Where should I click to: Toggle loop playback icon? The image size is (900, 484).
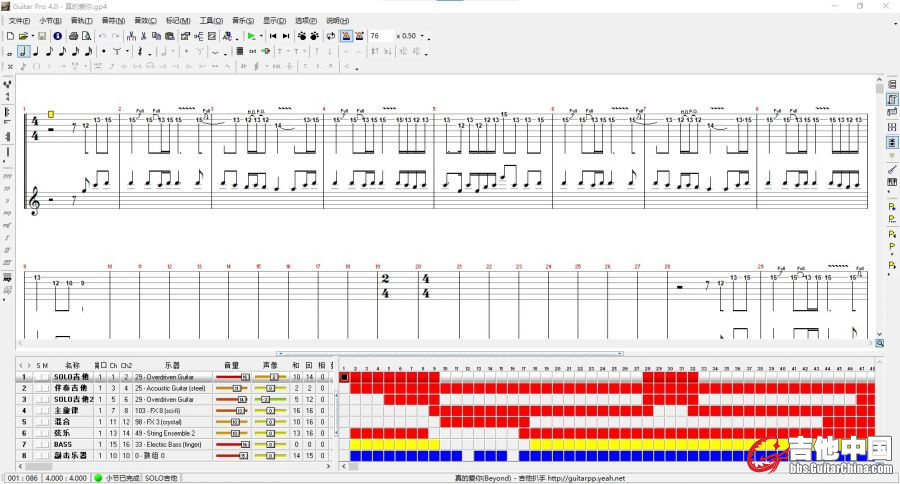pyautogui.click(x=331, y=36)
